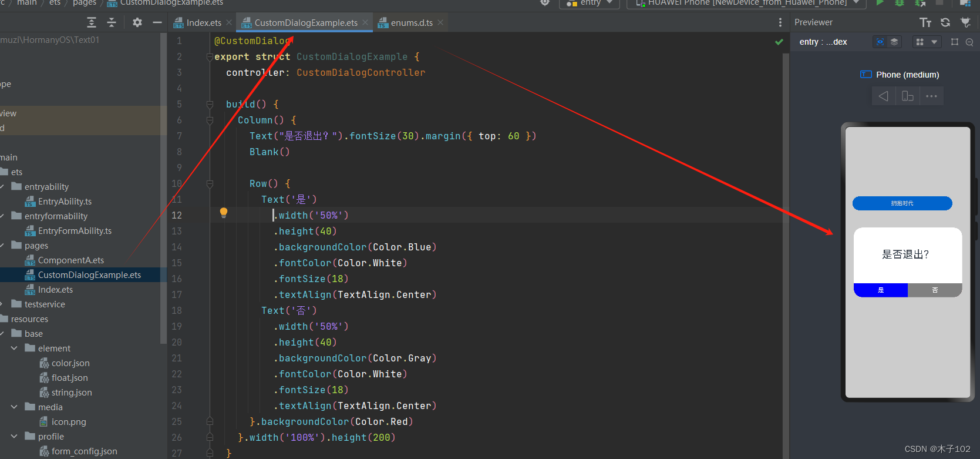The width and height of the screenshot is (980, 459).
Task: Click the Previewer back triangle button
Action: (x=884, y=96)
